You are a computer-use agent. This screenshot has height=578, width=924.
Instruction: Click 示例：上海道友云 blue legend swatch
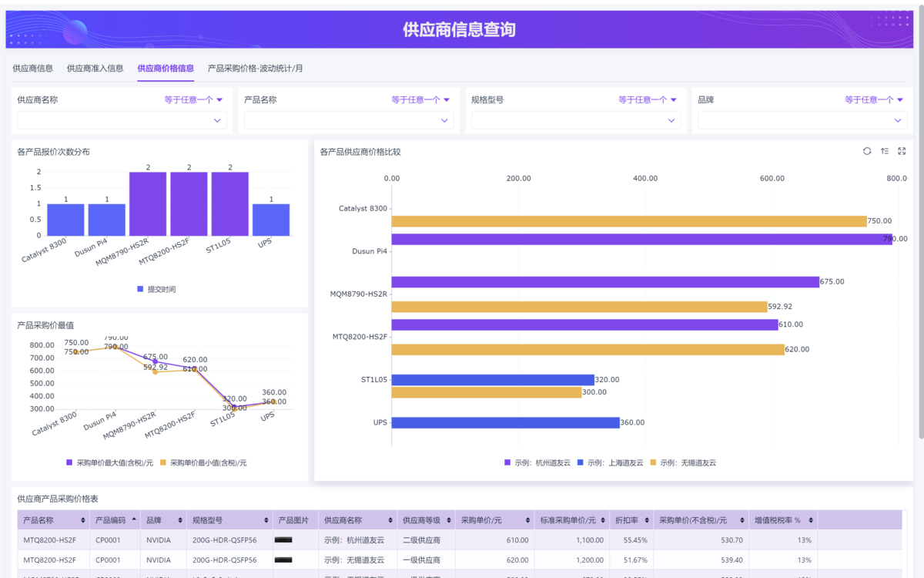[580, 462]
